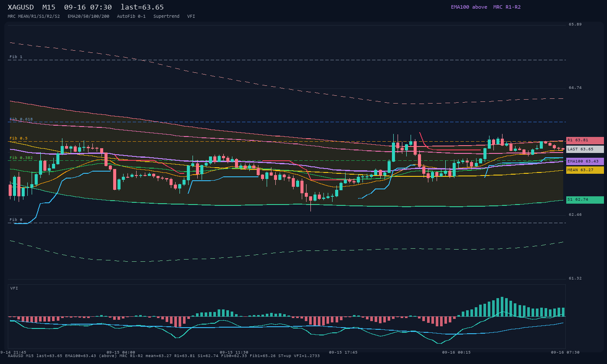Click the MRC MEAN/R1/S1/R2/S2 legend entry
This screenshot has height=364, width=607.
coord(34,16)
